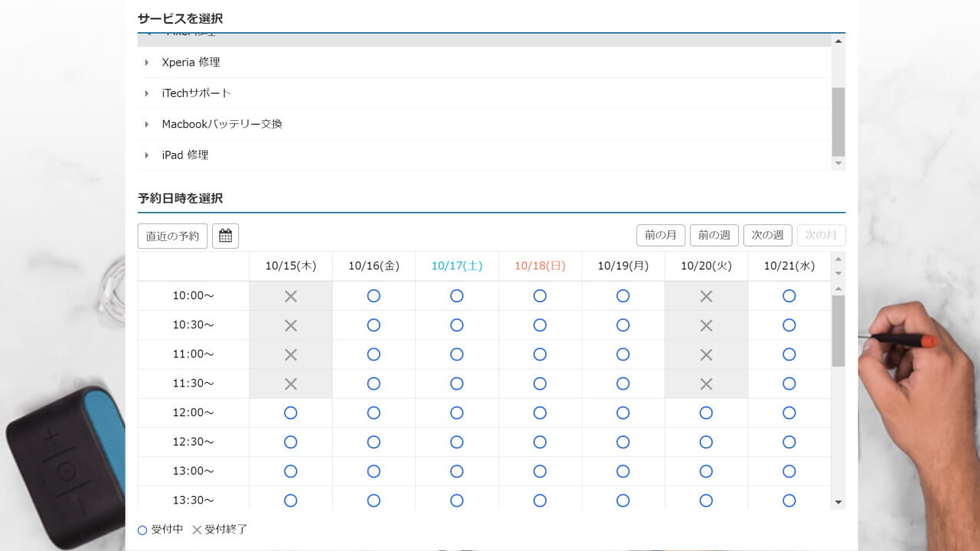Screen dimensions: 980x551
Task: Expand the iTechサポート tree arrow
Action: [x=146, y=93]
